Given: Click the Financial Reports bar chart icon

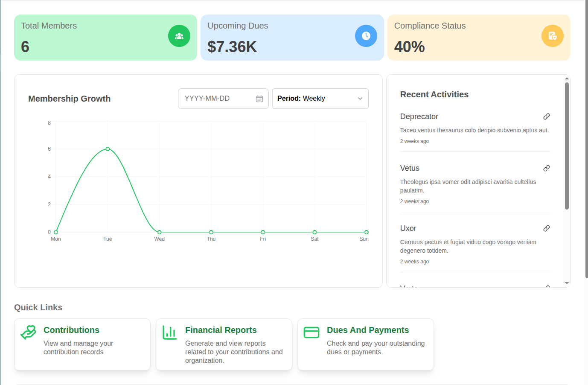Looking at the screenshot, I should click(x=170, y=332).
